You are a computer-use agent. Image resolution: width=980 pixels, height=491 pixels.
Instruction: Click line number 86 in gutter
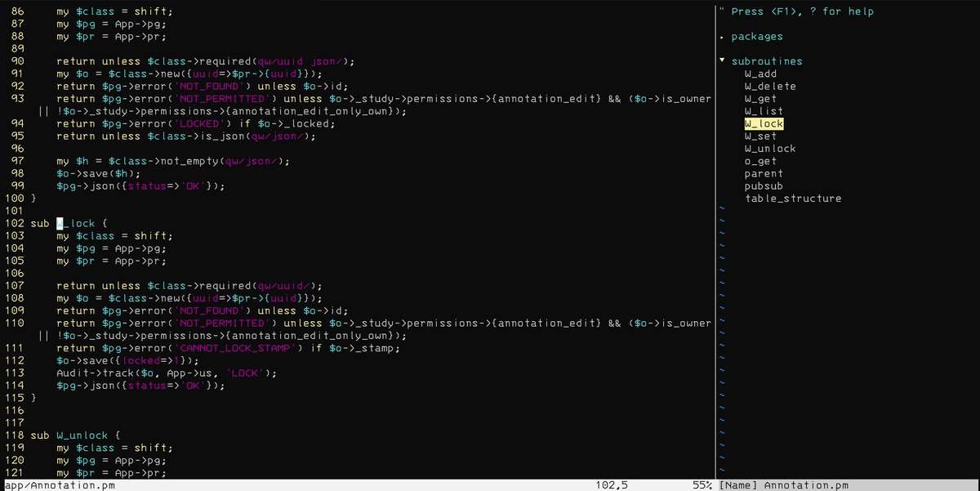click(x=17, y=11)
